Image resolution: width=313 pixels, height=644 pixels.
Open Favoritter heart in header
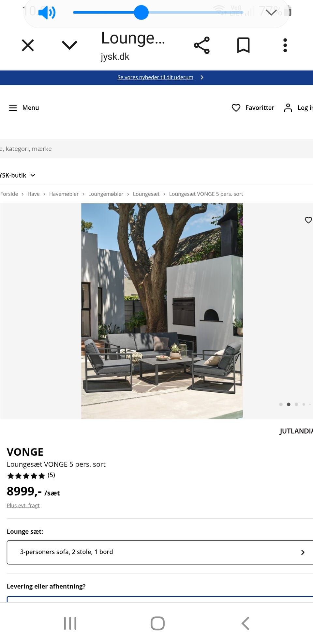tap(253, 108)
